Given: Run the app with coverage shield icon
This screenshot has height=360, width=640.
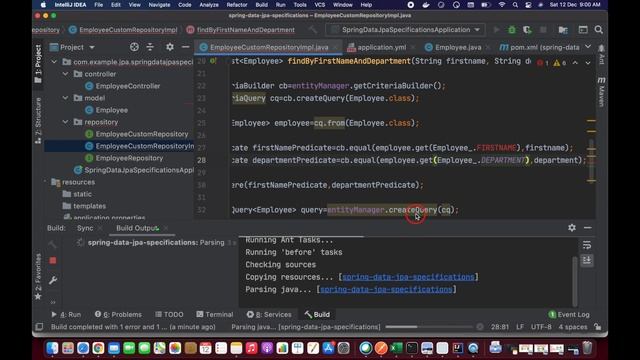Looking at the screenshot, I should pyautogui.click(x=527, y=30).
